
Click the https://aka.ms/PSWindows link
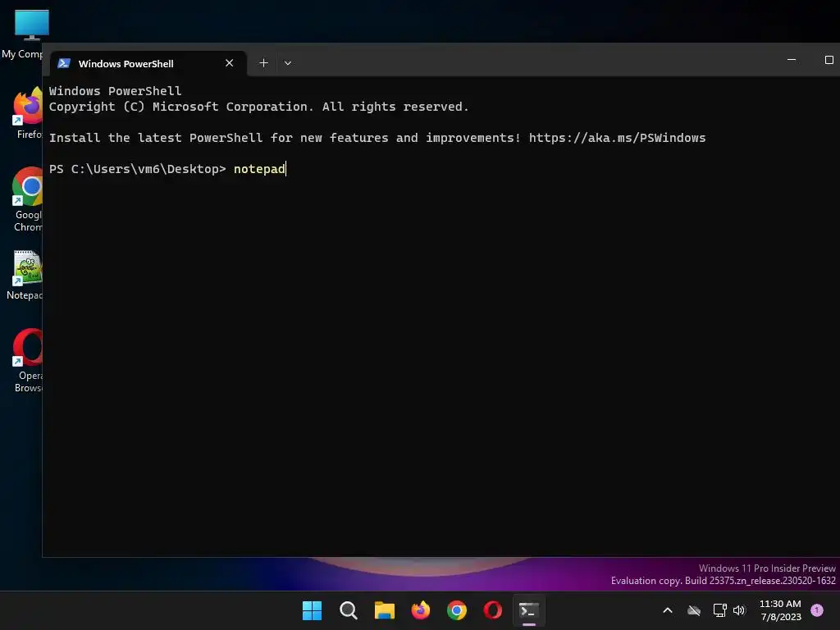[617, 138]
